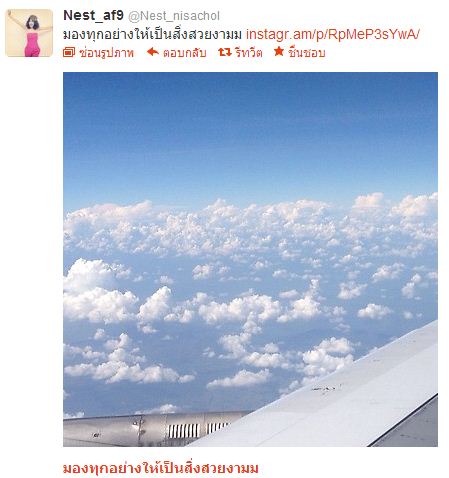449x478 pixels.
Task: Open the Nest_af9 display name link
Action: click(93, 15)
